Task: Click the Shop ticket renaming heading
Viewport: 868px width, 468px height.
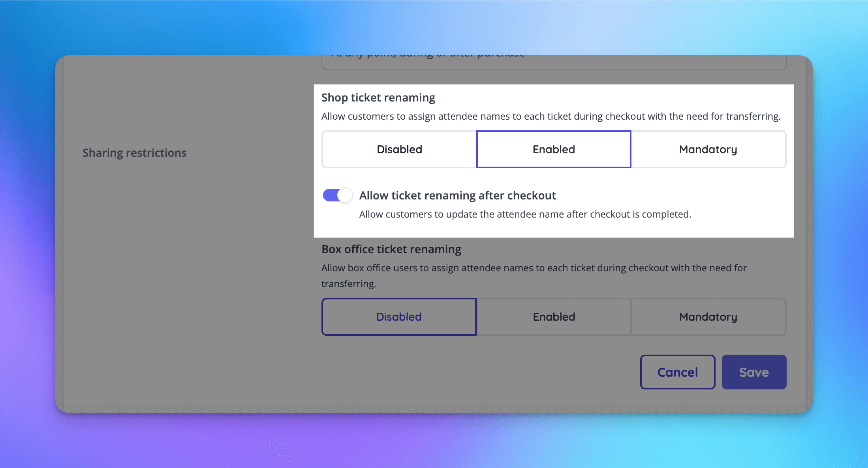Action: pyautogui.click(x=378, y=98)
